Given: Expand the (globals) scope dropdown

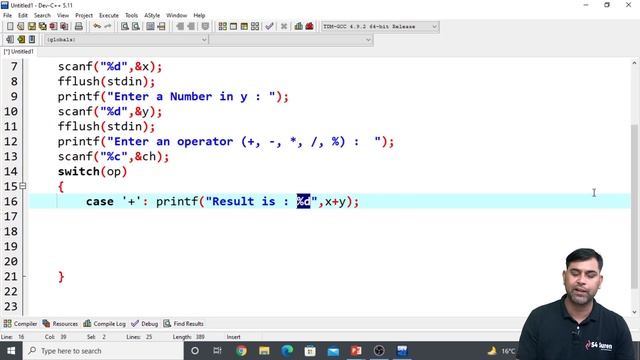Looking at the screenshot, I should pos(127,40).
